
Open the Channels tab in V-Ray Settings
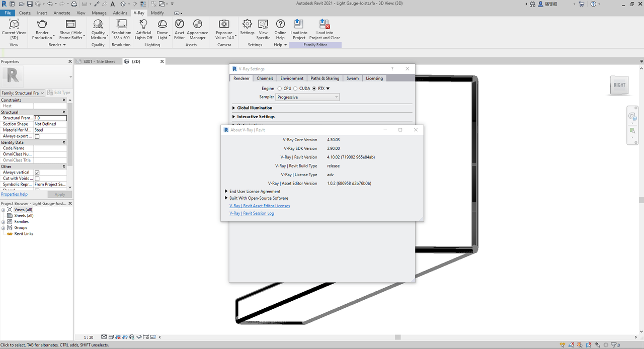pyautogui.click(x=265, y=78)
